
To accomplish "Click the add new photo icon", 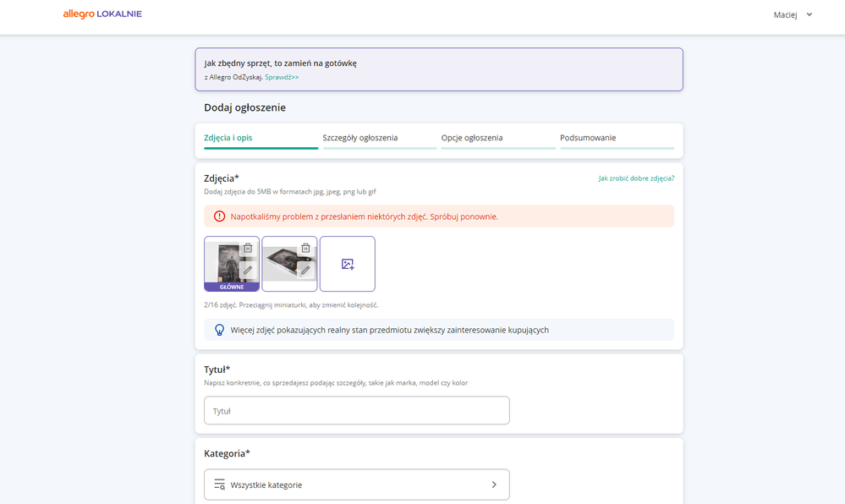I will tap(348, 264).
